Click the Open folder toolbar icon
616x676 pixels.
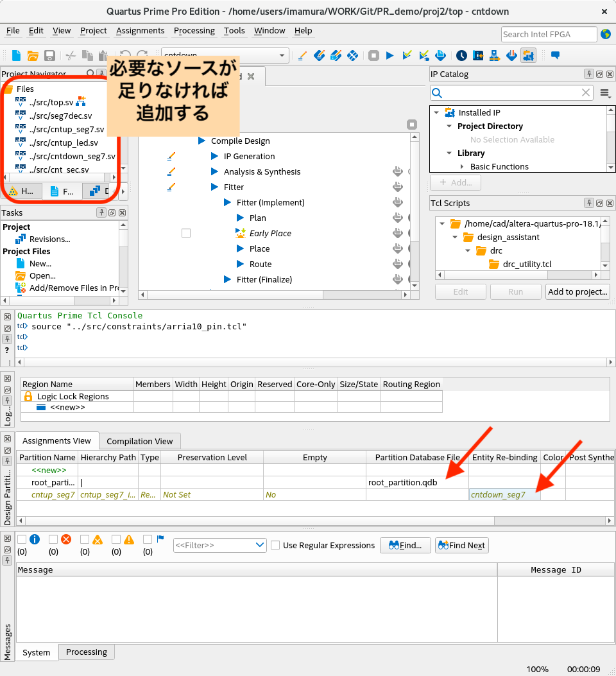coord(33,55)
